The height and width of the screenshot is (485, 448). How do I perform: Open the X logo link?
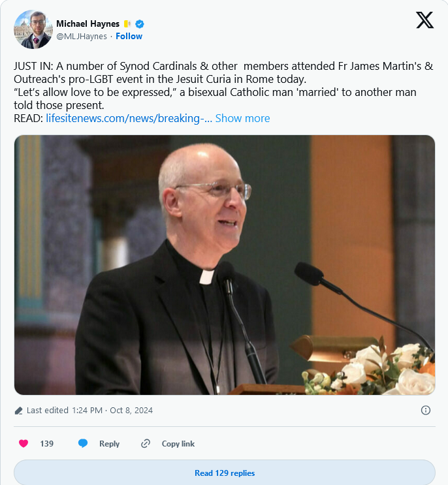424,20
